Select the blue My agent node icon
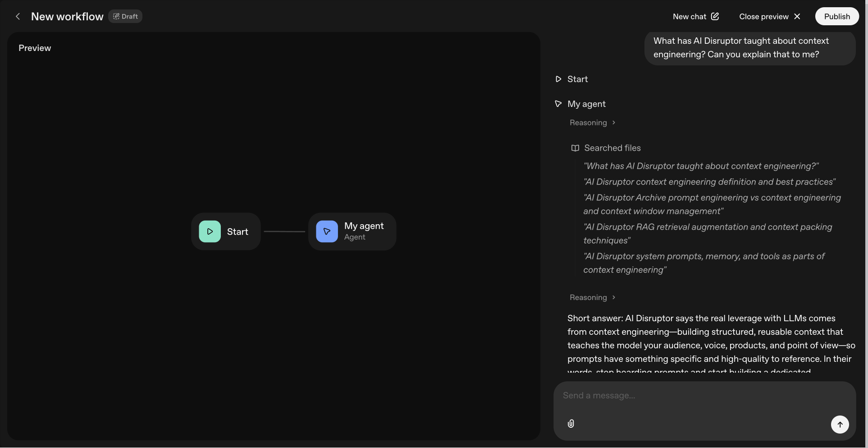Screen dimensions: 868x448 327,231
